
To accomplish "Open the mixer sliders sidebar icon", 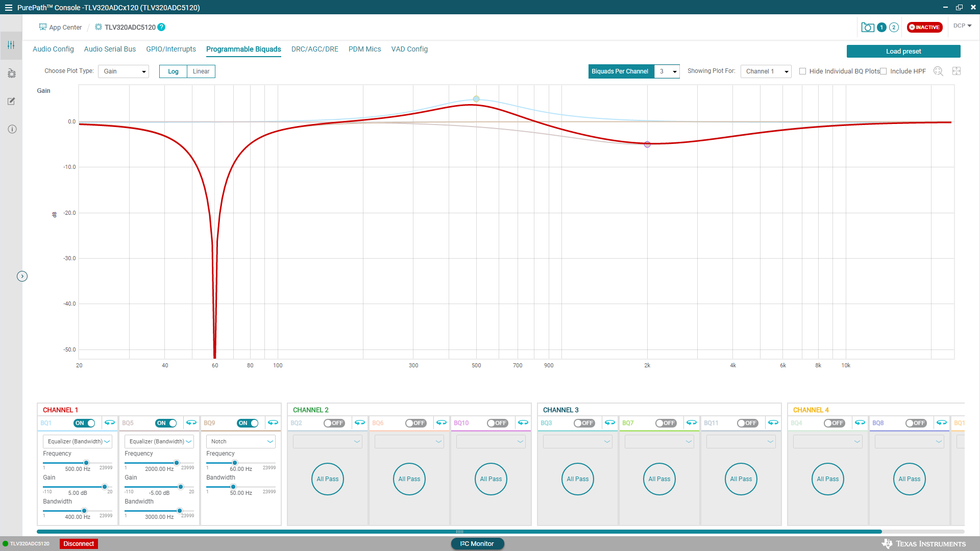I will click(11, 45).
